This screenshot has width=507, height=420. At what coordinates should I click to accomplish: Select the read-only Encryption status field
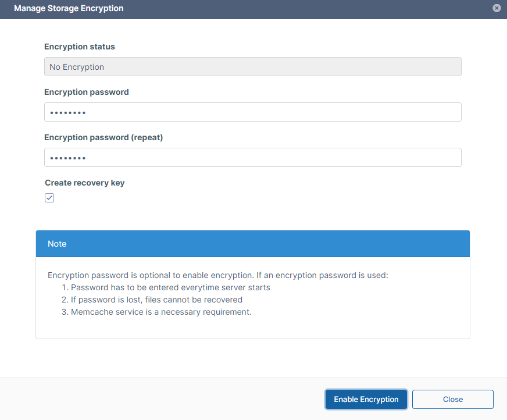click(252, 67)
